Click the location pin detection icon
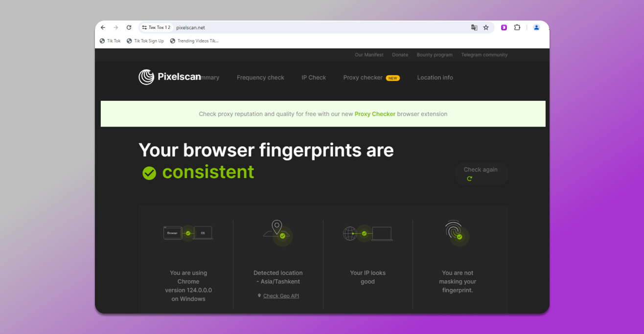 click(277, 231)
